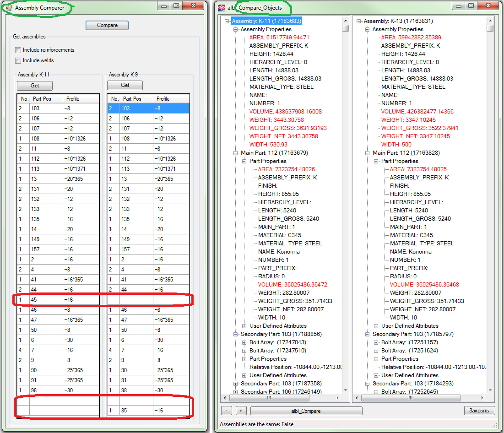504x433 pixels.
Task: Click the plus expand-all button
Action: pyautogui.click(x=241, y=411)
